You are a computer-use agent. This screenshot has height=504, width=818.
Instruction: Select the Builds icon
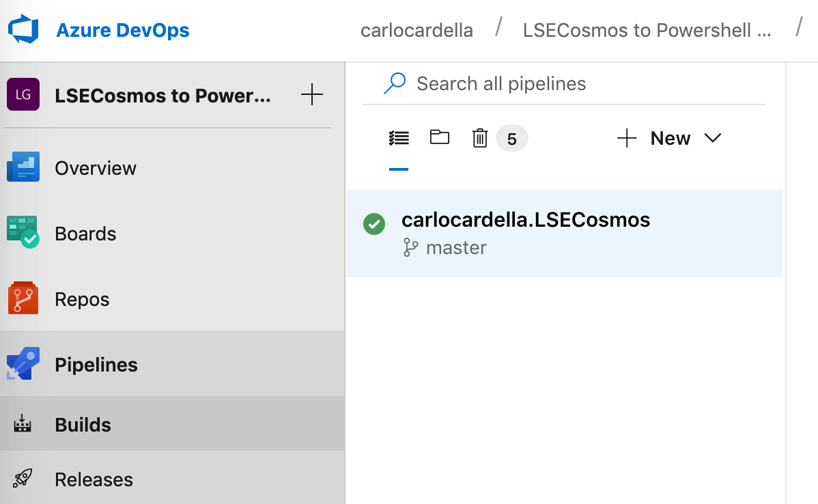(x=24, y=424)
